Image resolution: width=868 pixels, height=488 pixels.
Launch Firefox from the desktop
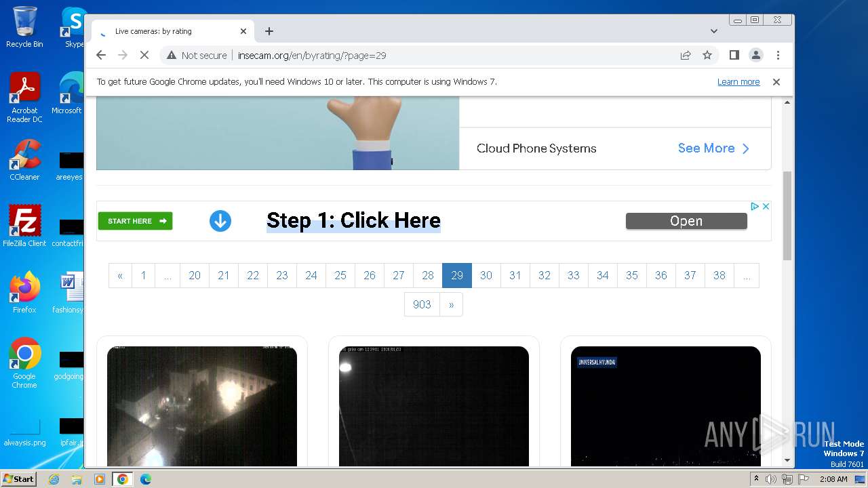(24, 293)
